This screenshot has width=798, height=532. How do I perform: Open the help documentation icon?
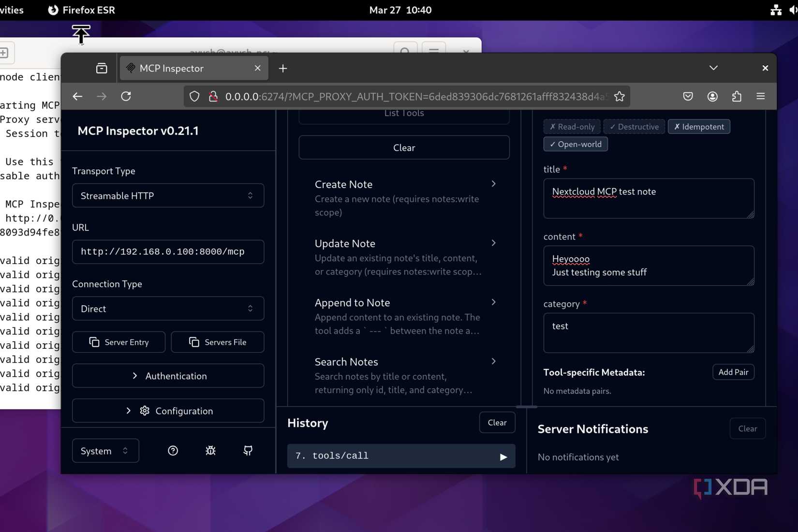pos(173,451)
